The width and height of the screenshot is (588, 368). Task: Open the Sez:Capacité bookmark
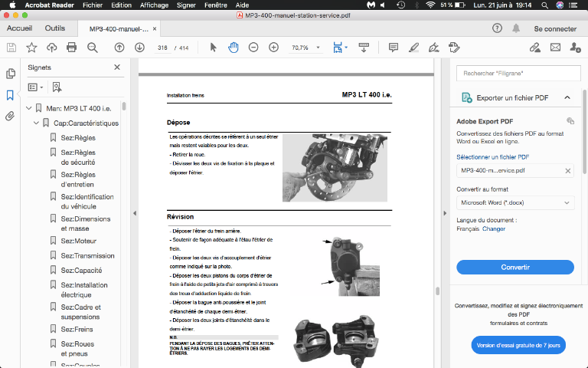(81, 271)
